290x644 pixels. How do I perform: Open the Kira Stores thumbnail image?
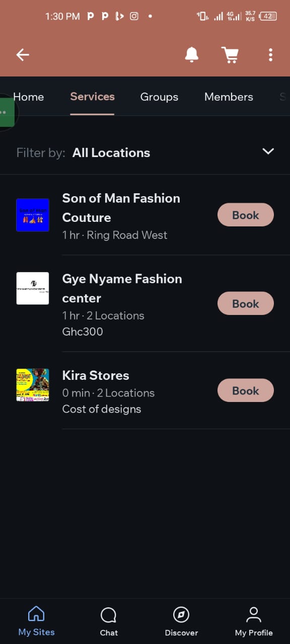(x=33, y=385)
